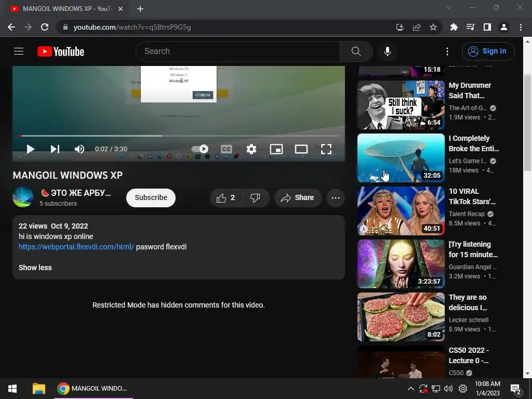Open File Explorer from taskbar
The image size is (532, 399).
(38, 389)
